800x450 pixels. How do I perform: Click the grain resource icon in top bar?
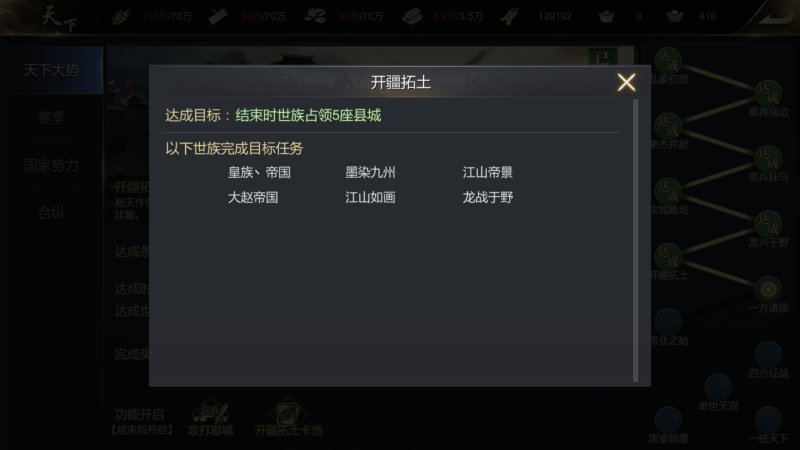point(120,17)
